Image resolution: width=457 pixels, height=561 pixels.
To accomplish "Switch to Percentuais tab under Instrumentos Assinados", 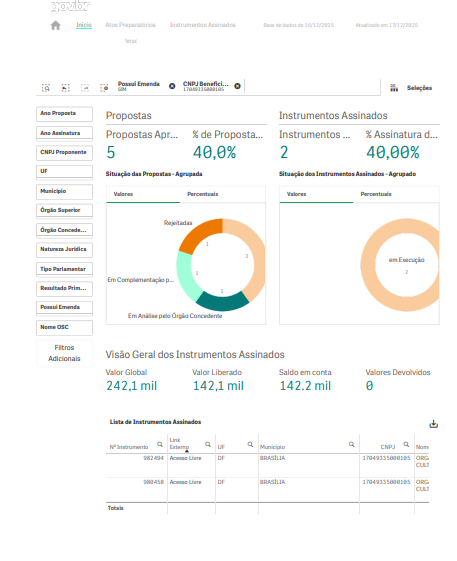I will click(376, 194).
